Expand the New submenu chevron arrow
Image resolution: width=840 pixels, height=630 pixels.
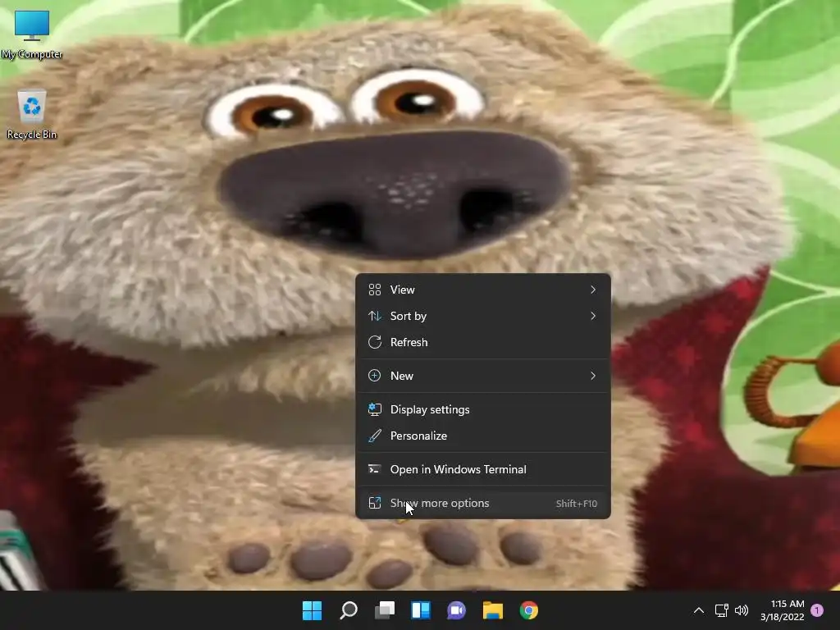pos(593,376)
